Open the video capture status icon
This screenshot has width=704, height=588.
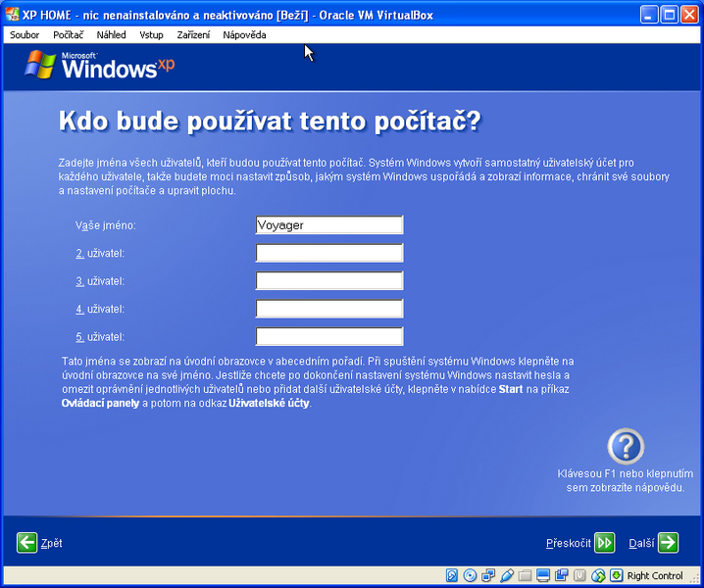(562, 575)
